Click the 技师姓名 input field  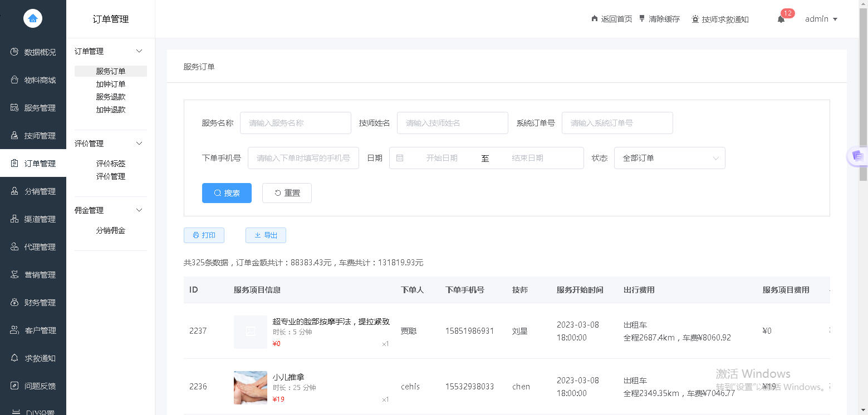tap(453, 123)
